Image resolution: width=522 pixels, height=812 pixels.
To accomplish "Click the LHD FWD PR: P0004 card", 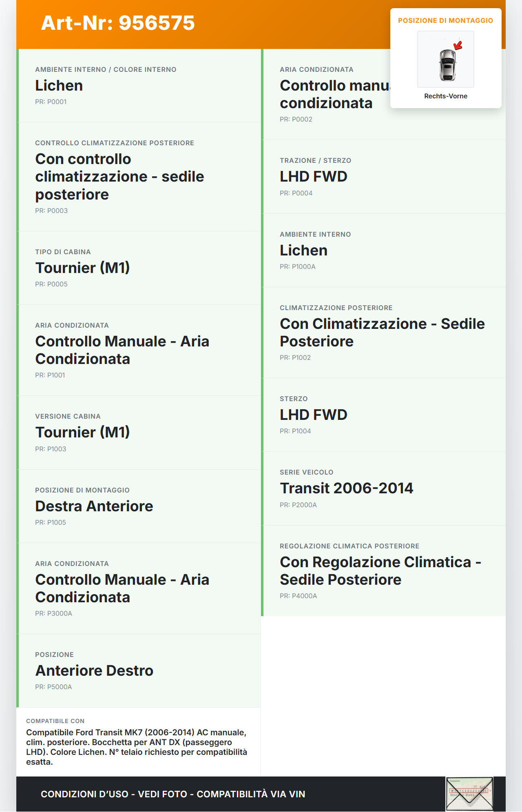I will coord(383,177).
